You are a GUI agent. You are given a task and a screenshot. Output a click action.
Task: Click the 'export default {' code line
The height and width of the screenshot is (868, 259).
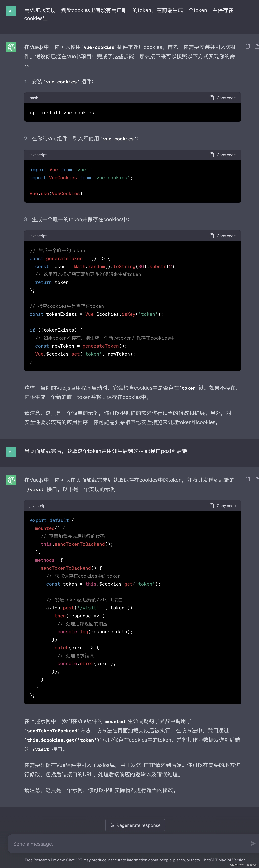(x=52, y=520)
